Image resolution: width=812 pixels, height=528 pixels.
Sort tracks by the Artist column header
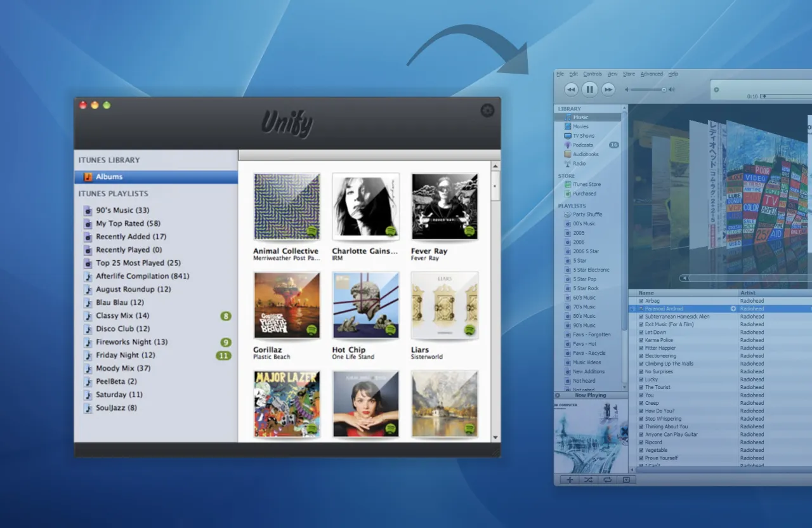tap(747, 293)
